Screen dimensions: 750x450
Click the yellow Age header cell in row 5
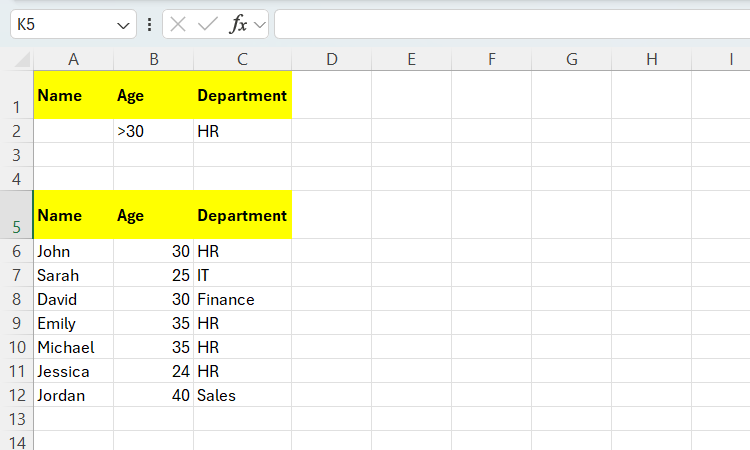[x=153, y=215]
